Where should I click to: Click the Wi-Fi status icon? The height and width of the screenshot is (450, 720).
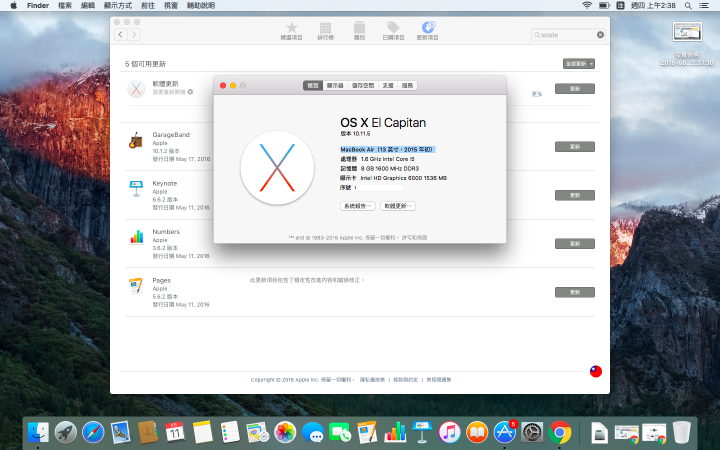(x=587, y=6)
